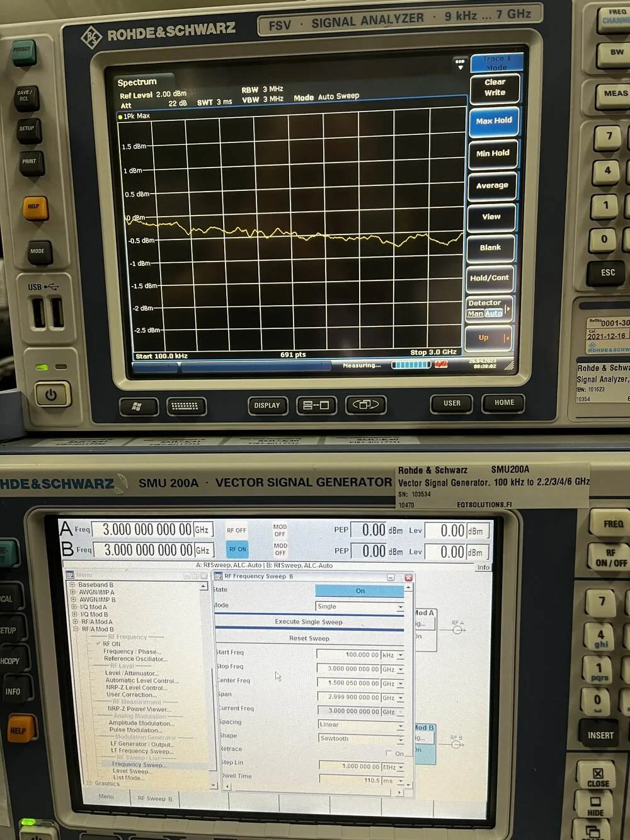Switch to Menu taskbar tab
This screenshot has width=630, height=840.
pyautogui.click(x=106, y=797)
